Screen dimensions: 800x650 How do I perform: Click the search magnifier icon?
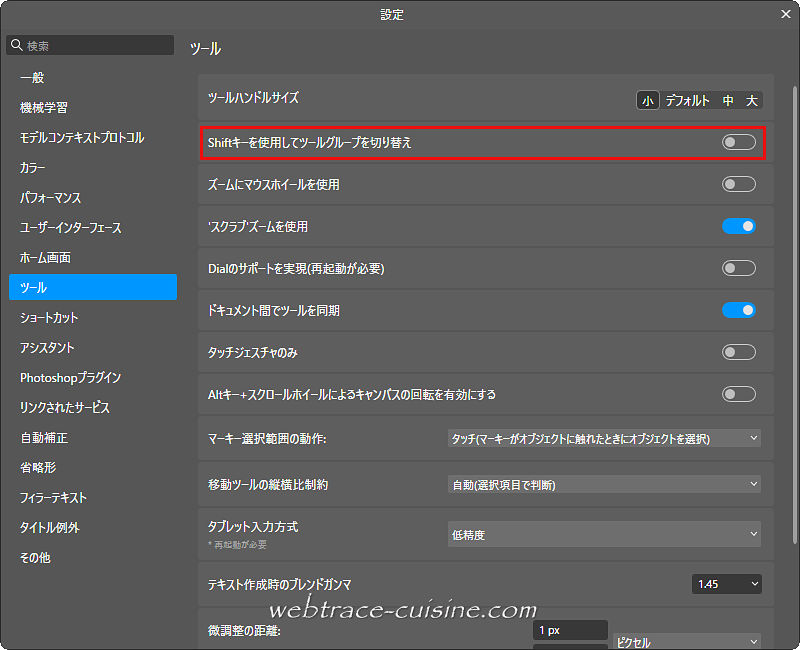pos(17,46)
